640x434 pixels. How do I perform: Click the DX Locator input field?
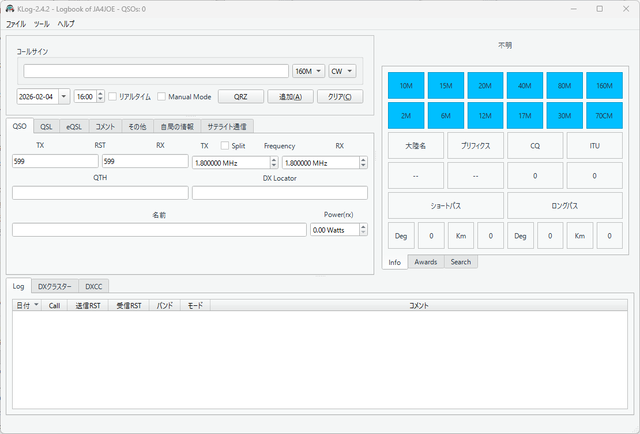click(280, 193)
